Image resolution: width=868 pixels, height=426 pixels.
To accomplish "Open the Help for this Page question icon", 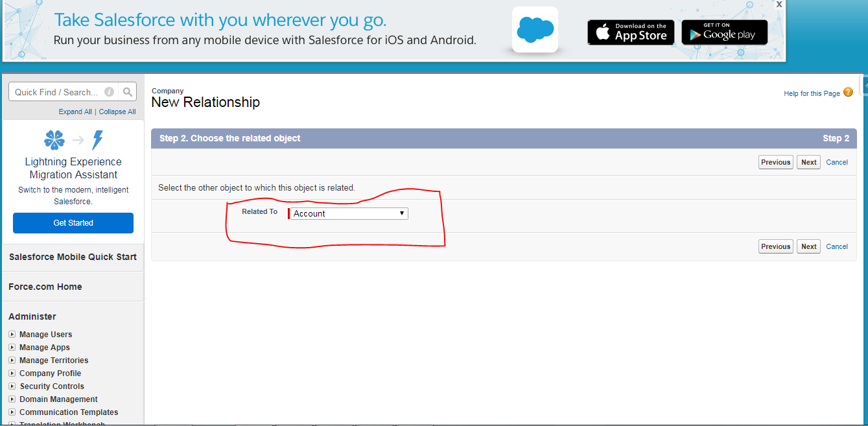I will (848, 93).
